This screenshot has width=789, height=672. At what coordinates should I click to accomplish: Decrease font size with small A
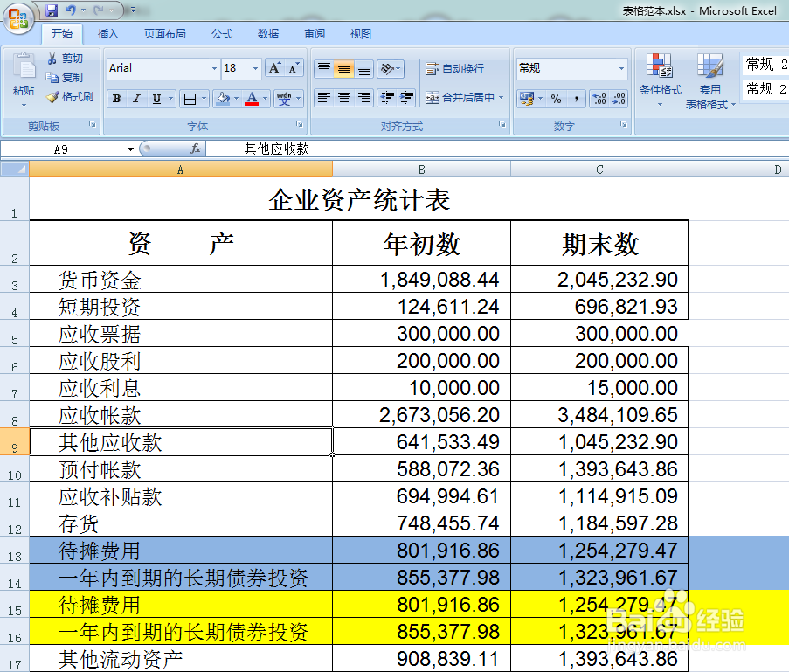coord(294,68)
